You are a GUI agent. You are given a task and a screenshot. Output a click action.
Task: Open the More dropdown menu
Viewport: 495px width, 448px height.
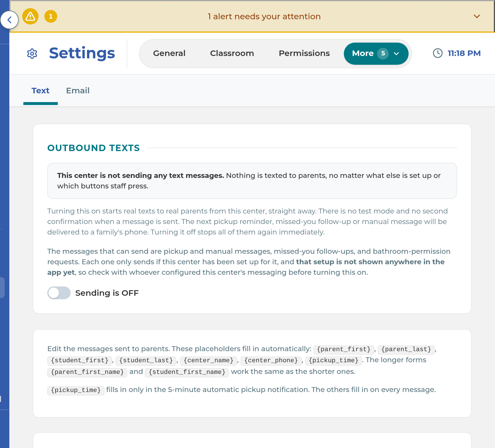[x=376, y=54]
